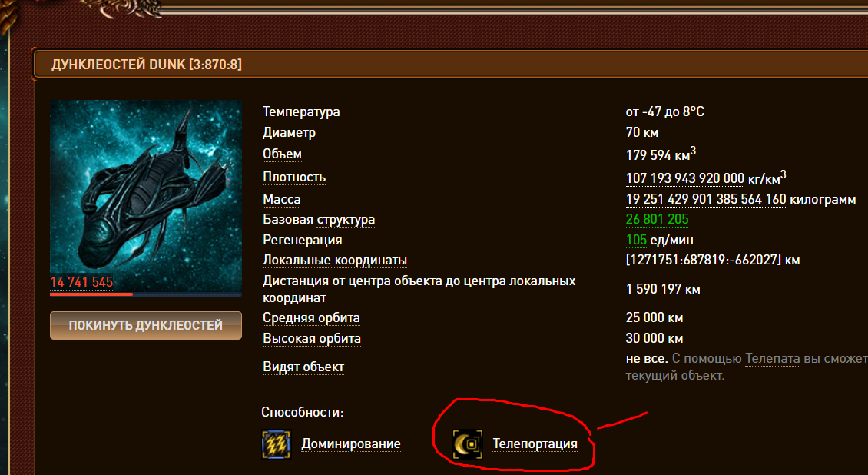The width and height of the screenshot is (868, 475).
Task: Click the red structure health bar
Action: [x=146, y=294]
